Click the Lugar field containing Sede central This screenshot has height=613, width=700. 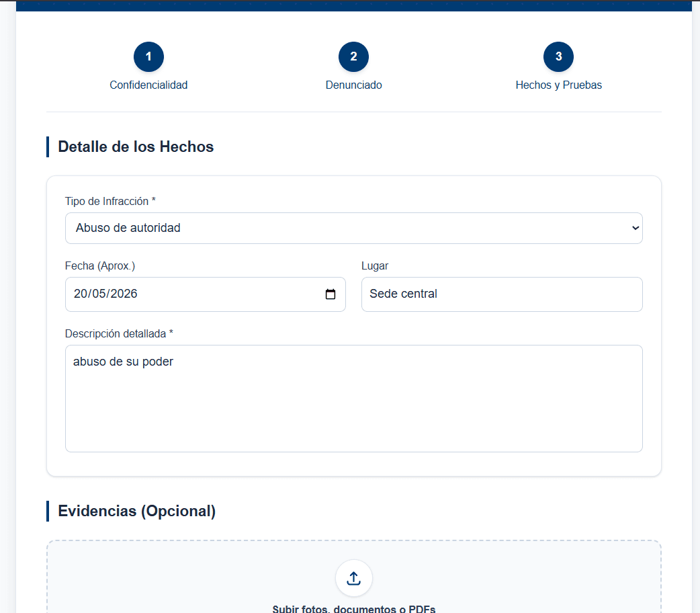pos(502,294)
